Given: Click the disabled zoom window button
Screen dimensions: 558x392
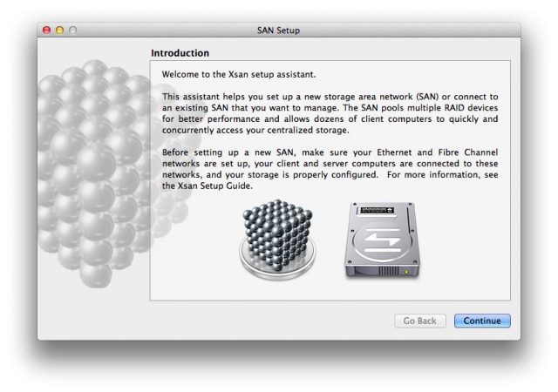Looking at the screenshot, I should pyautogui.click(x=72, y=30).
